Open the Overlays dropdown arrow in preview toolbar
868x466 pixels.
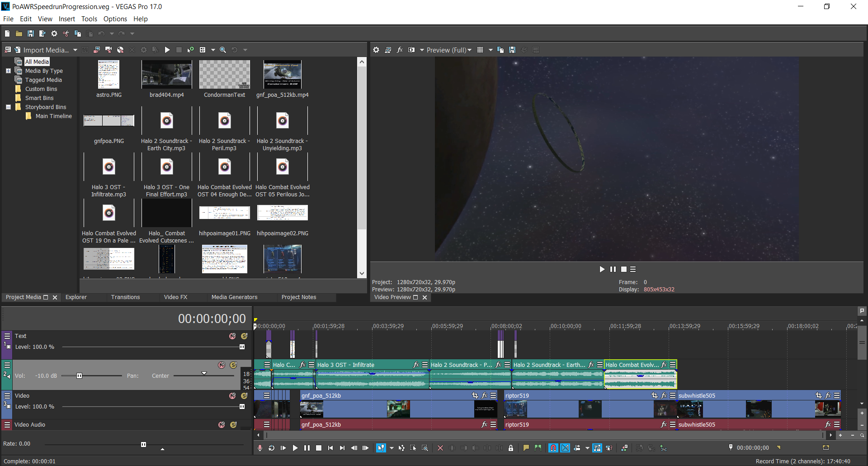[x=491, y=50]
